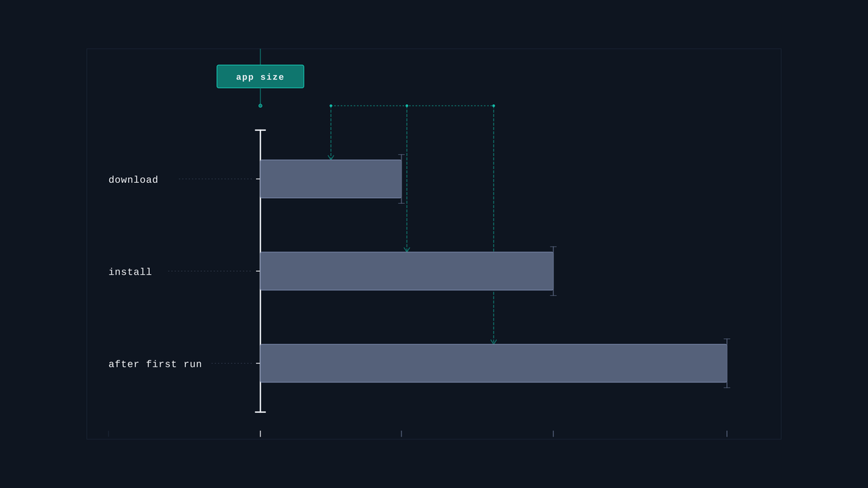
Task: Click the "download" axis label
Action: (x=133, y=180)
